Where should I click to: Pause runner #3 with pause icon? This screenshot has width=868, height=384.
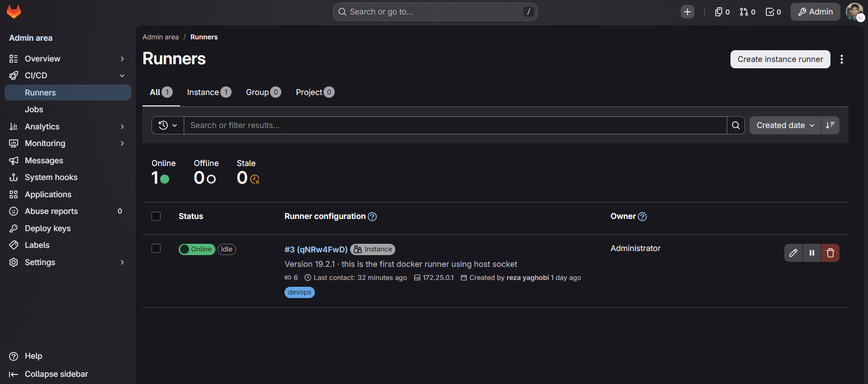[812, 253]
